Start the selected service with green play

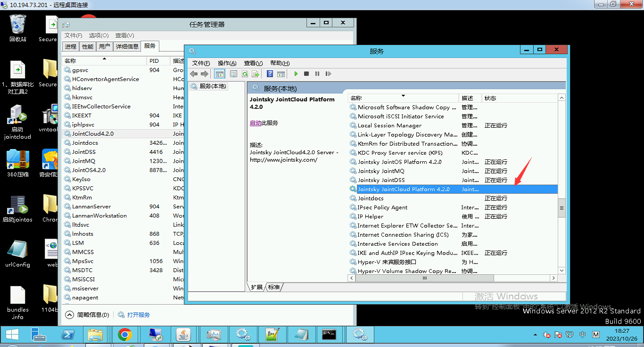pyautogui.click(x=296, y=74)
